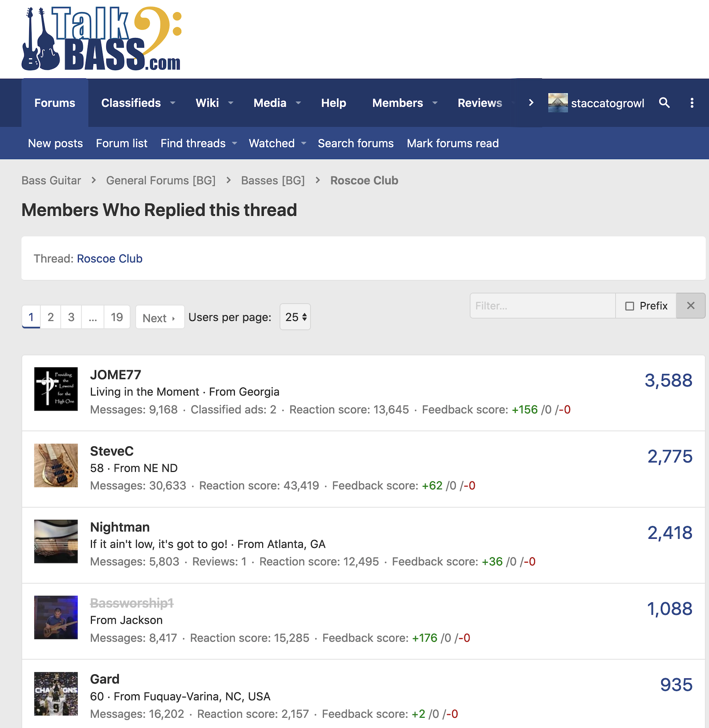Screen dimensions: 709x728
Task: Open staccatogrowl account menu
Action: 596,103
